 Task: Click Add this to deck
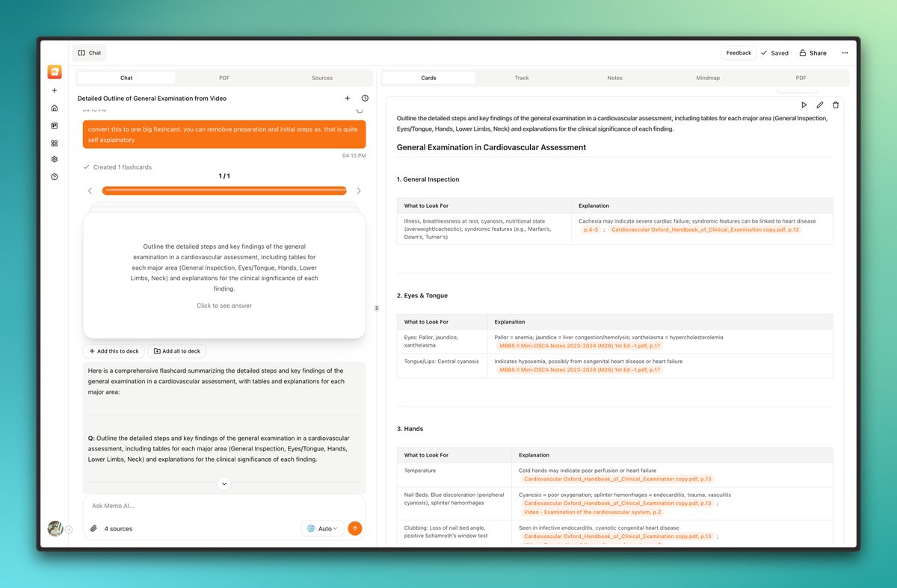point(114,351)
